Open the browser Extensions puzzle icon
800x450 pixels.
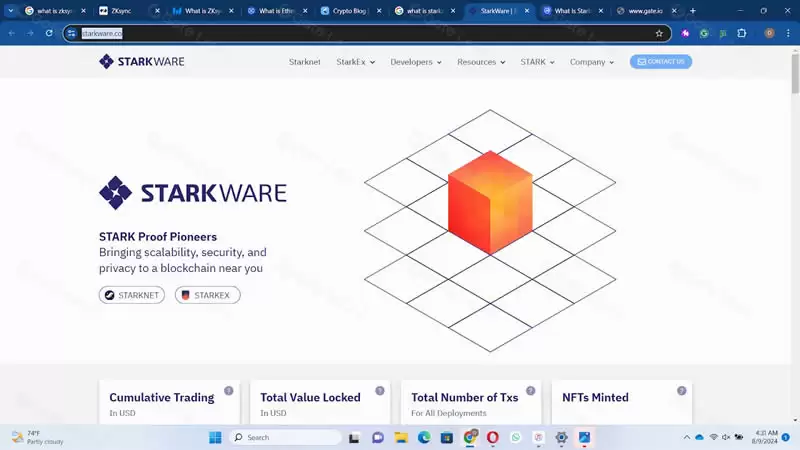click(x=741, y=33)
